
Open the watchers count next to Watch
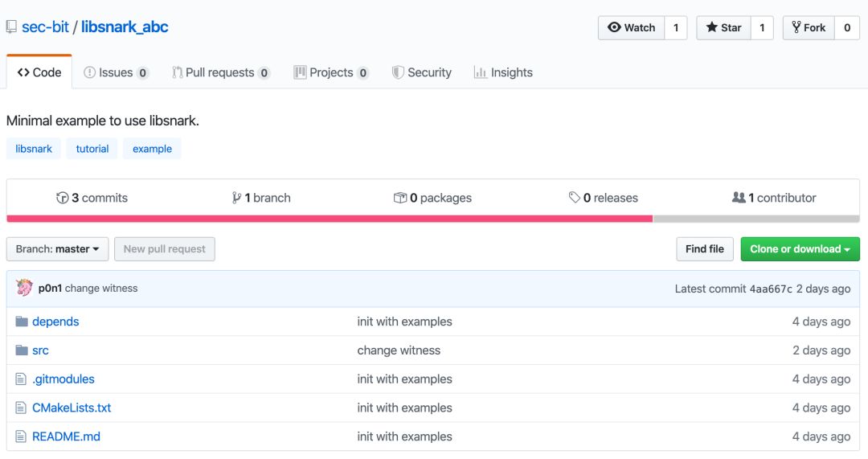pyautogui.click(x=676, y=27)
